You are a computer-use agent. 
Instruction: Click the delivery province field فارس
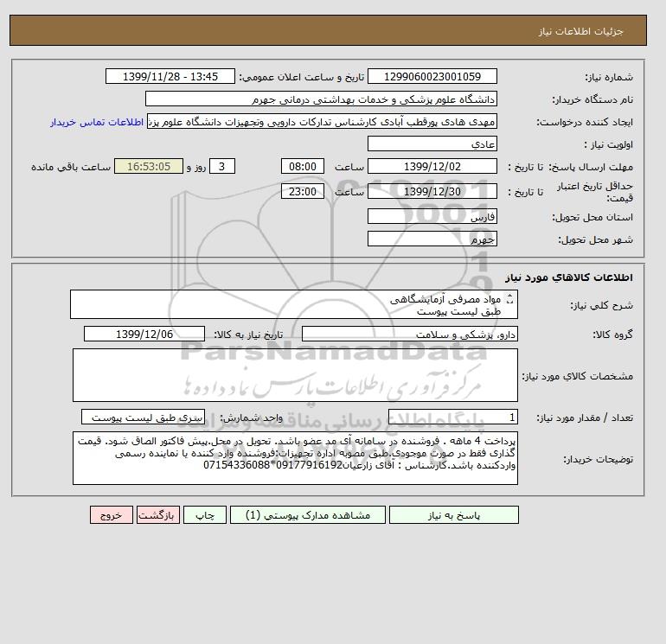[x=432, y=216]
